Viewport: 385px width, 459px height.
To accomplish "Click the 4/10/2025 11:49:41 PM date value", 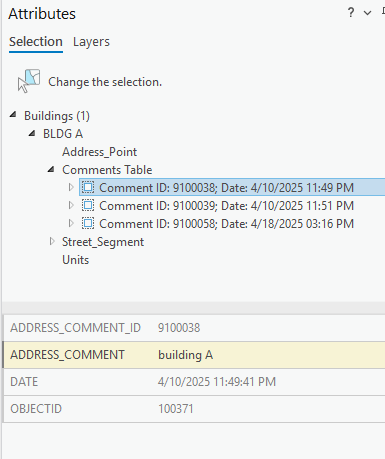I will (x=217, y=382).
